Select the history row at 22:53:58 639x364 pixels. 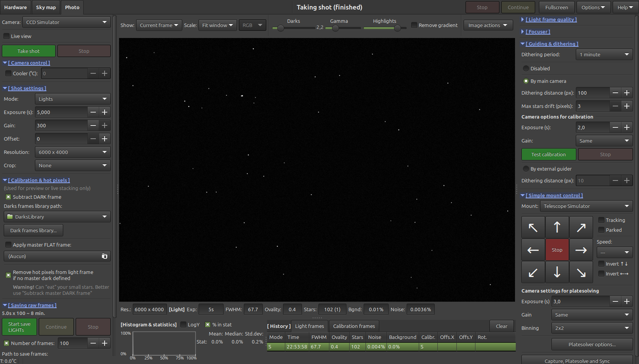tap(391, 347)
